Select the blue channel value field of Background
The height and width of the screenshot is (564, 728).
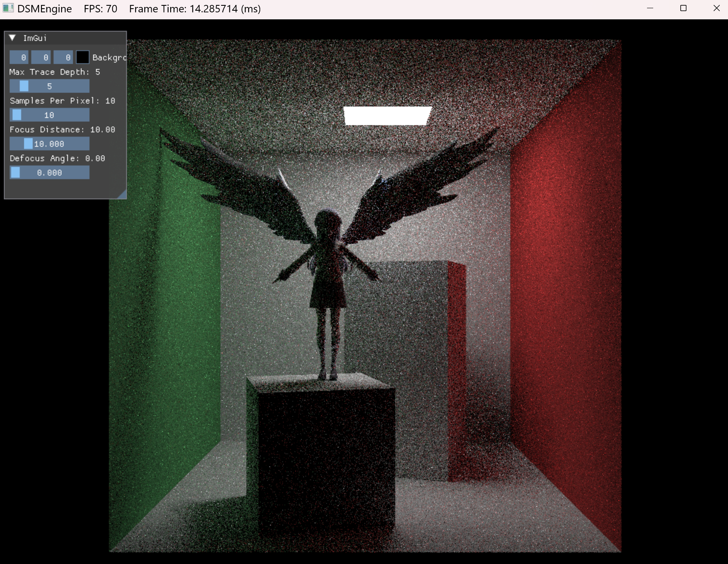point(63,58)
